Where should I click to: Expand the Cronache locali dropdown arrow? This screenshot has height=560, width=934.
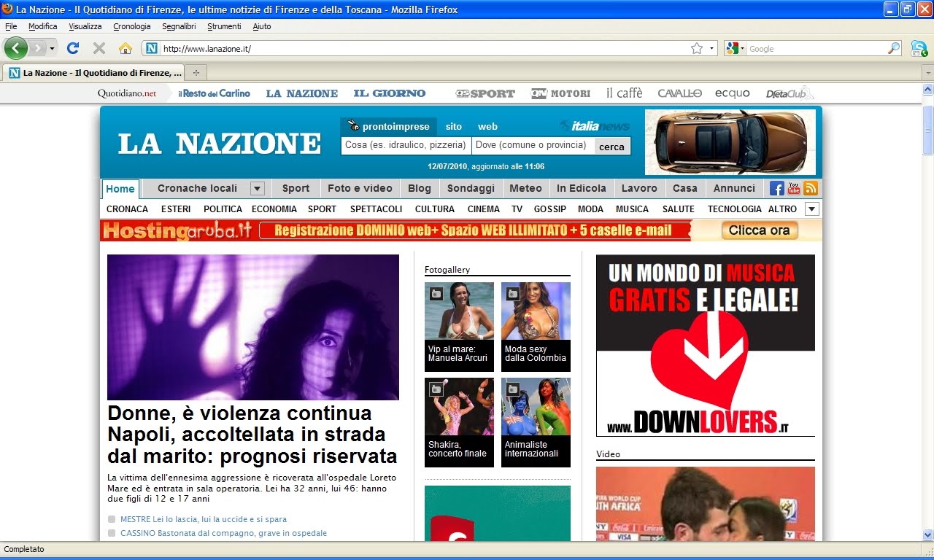257,188
